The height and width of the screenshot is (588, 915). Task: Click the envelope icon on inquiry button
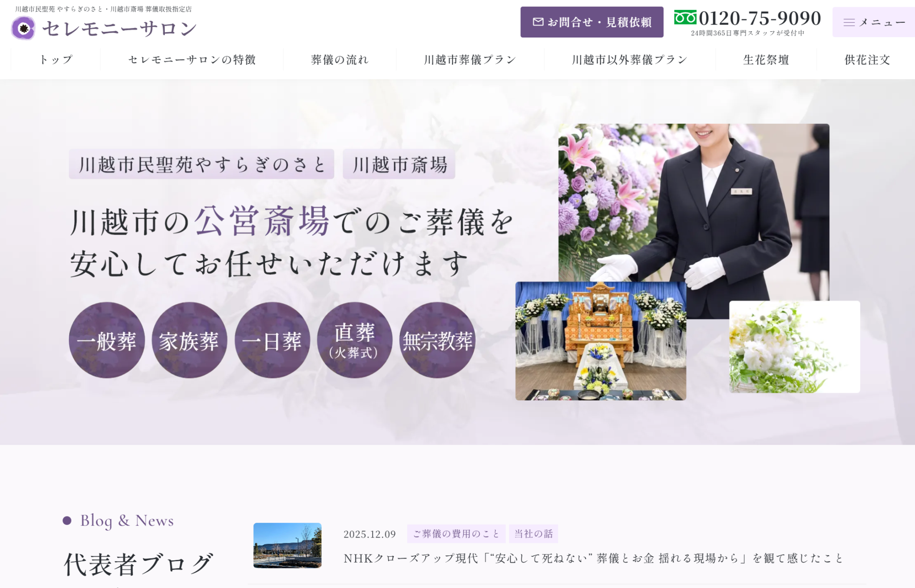(538, 22)
